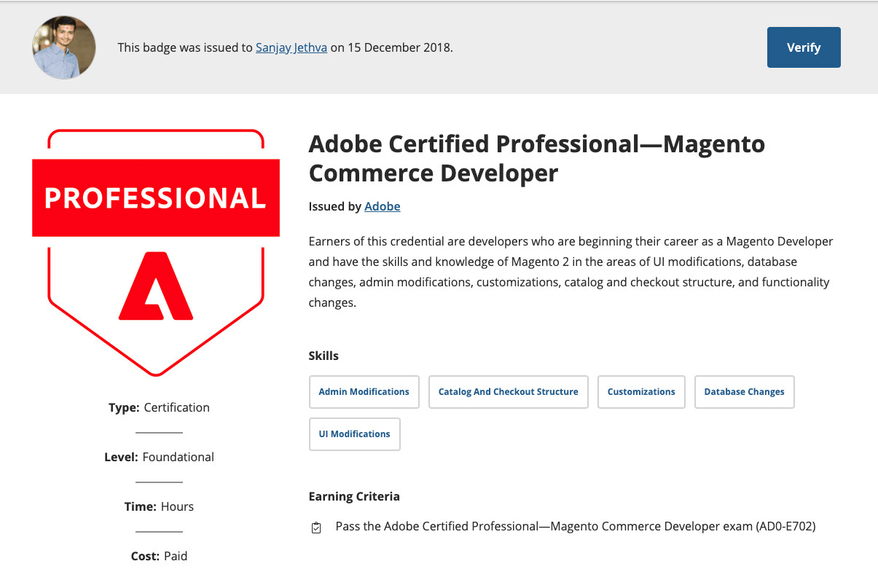This screenshot has width=878, height=588.
Task: Click the Earning Criteria section heading
Action: coord(354,496)
